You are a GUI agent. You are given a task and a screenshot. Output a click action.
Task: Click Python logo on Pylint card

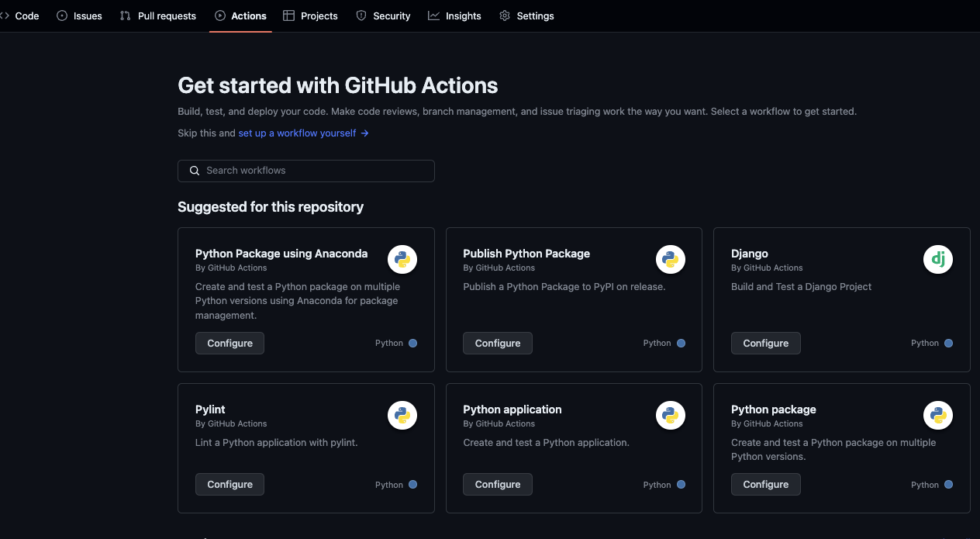(x=402, y=416)
